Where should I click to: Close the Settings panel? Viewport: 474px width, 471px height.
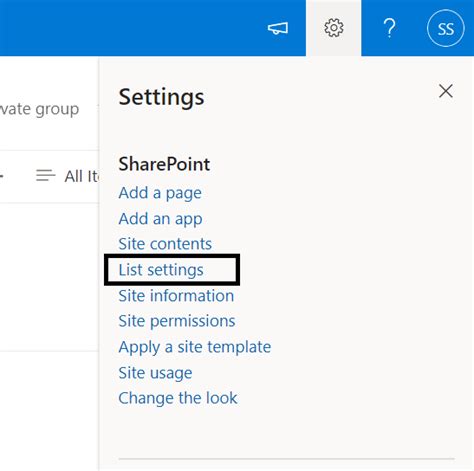click(x=446, y=91)
